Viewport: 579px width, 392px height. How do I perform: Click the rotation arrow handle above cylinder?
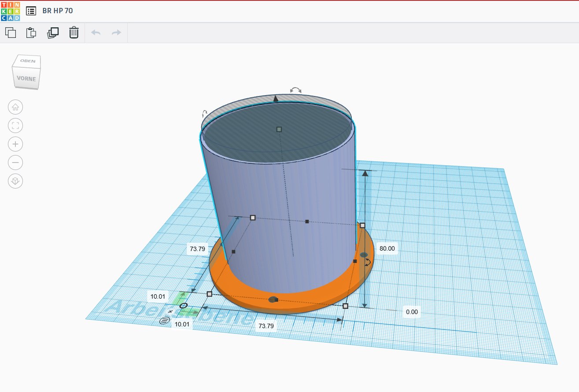(x=296, y=90)
